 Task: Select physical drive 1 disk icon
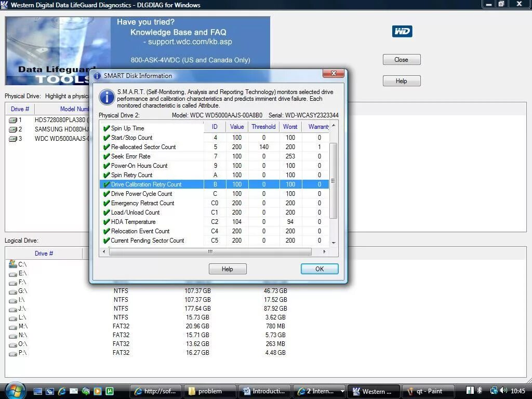(13, 120)
